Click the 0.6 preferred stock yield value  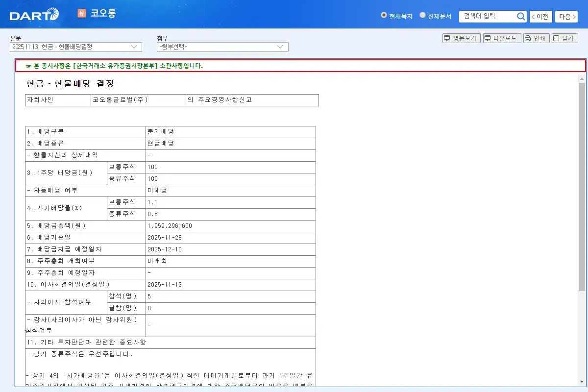coord(152,214)
